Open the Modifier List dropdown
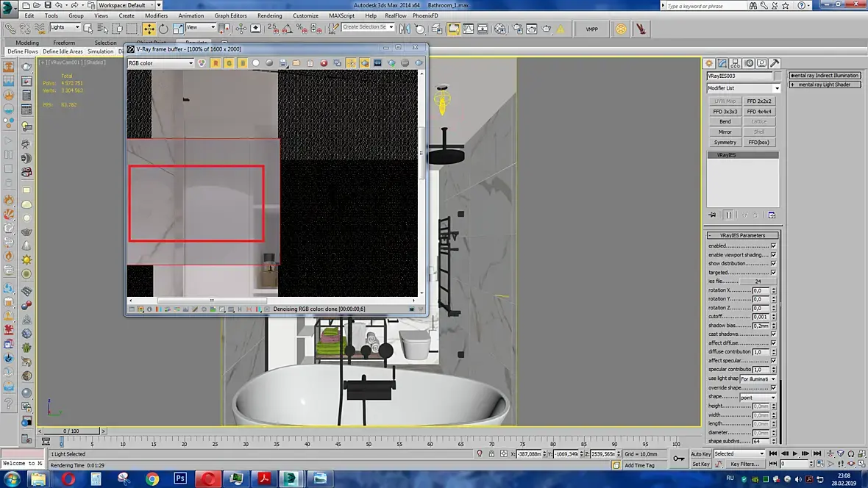 coord(743,88)
